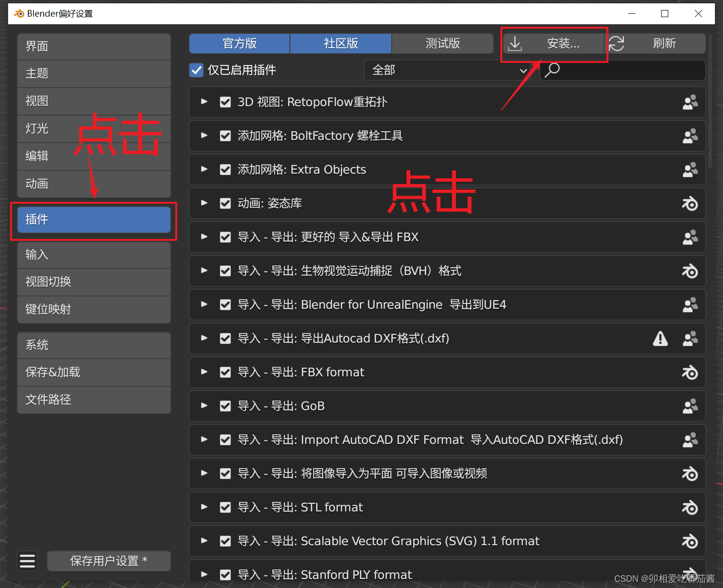This screenshot has width=723, height=588.
Task: Open 键位映射 preferences
Action: (94, 310)
